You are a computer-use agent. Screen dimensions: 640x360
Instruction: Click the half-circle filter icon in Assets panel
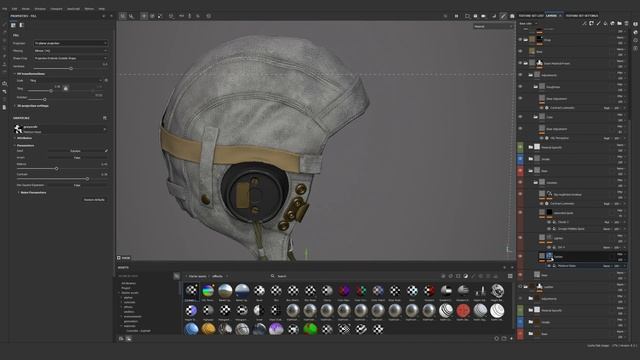tap(466, 276)
